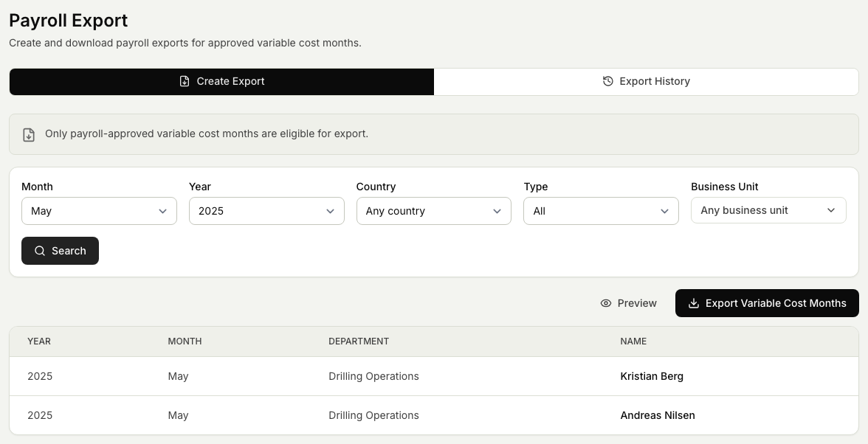The image size is (868, 444).
Task: Click the Business Unit field label
Action: click(725, 187)
